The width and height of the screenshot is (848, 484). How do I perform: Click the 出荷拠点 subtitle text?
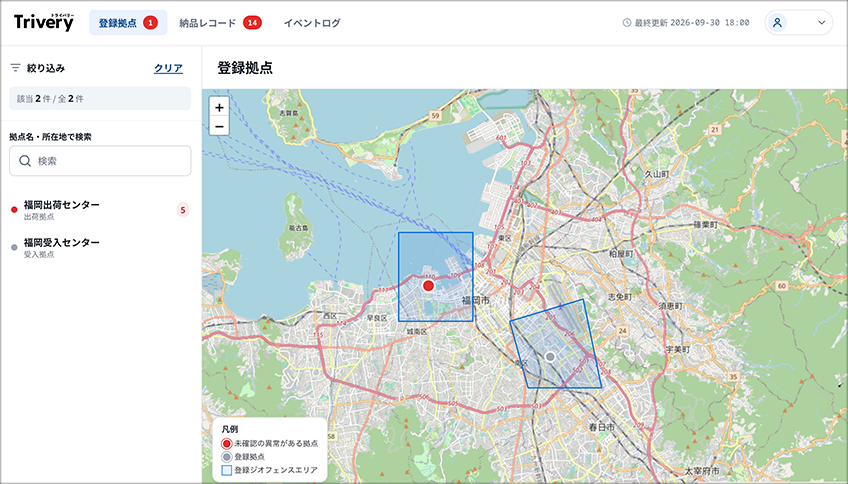tap(39, 217)
